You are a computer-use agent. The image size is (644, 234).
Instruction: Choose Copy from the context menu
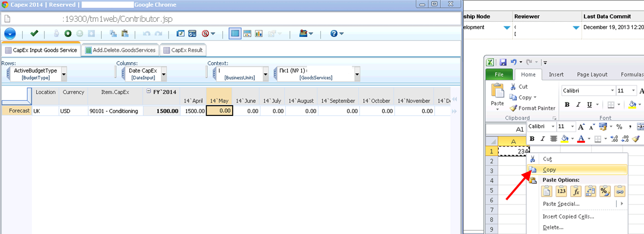coord(576,169)
